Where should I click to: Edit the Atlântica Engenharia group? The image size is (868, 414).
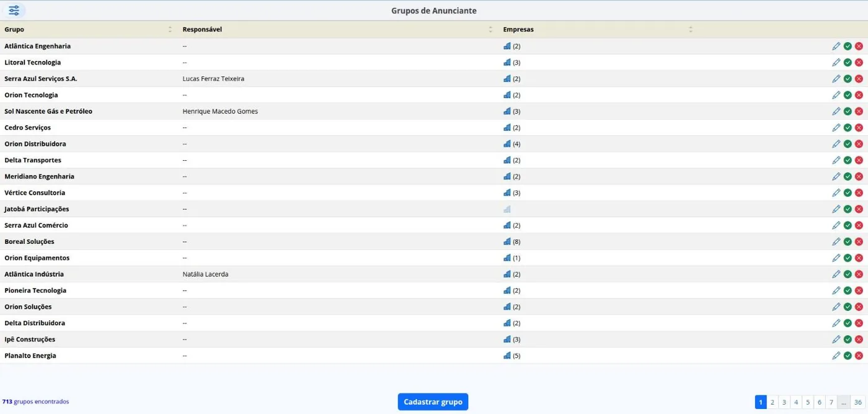pyautogui.click(x=836, y=46)
